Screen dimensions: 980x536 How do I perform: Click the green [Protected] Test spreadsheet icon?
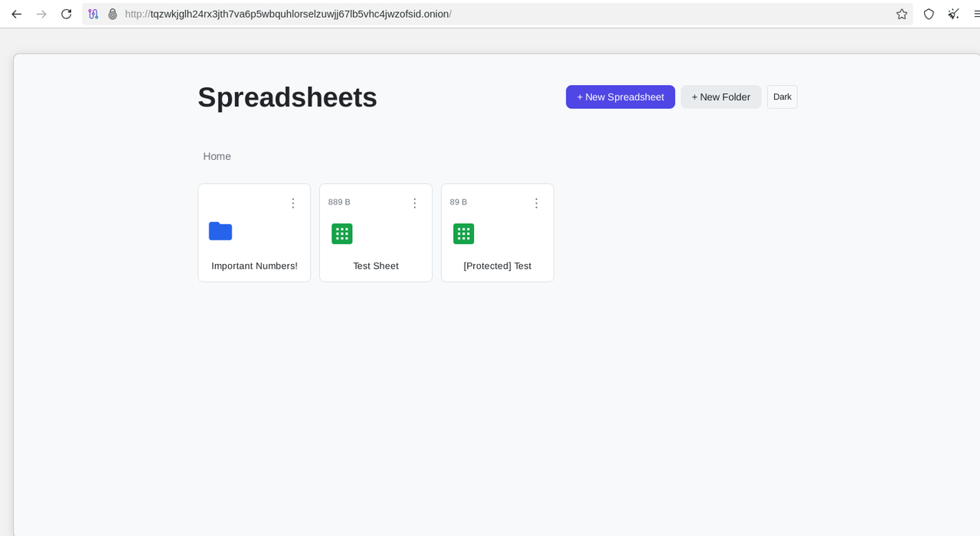[x=464, y=234]
